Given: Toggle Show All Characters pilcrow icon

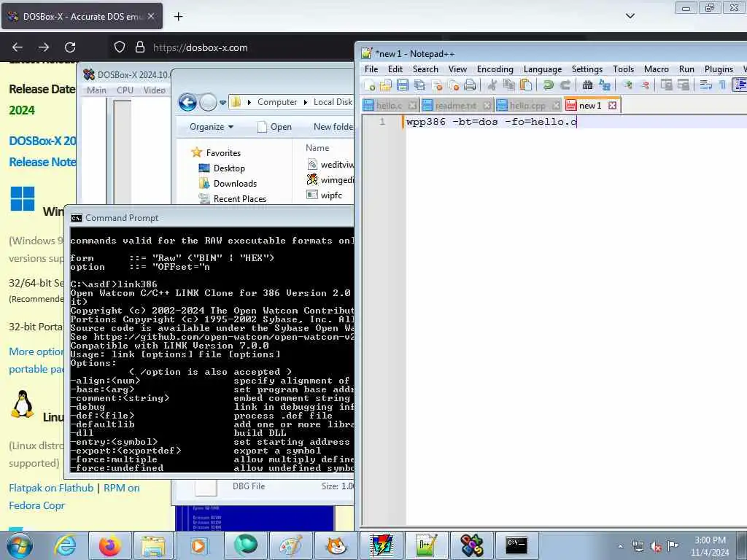Looking at the screenshot, I should point(722,85).
